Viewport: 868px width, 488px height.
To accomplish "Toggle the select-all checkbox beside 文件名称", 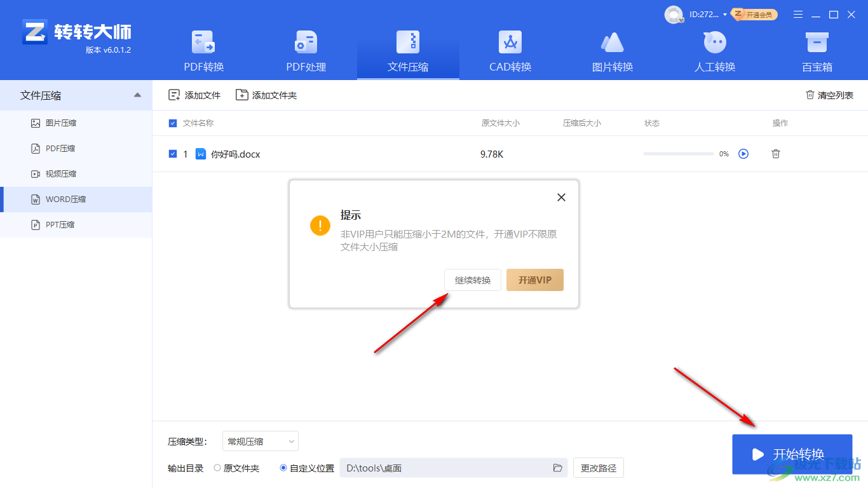I will point(173,123).
